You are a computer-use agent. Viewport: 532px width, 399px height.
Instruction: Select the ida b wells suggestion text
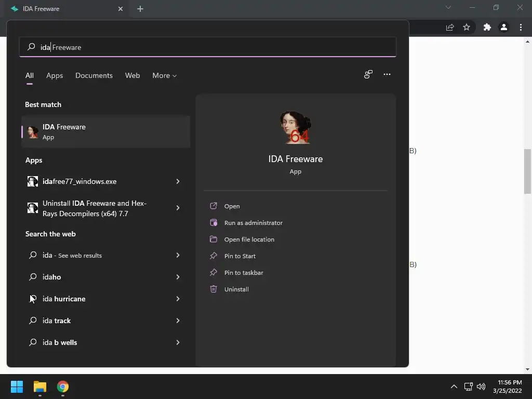(60, 342)
